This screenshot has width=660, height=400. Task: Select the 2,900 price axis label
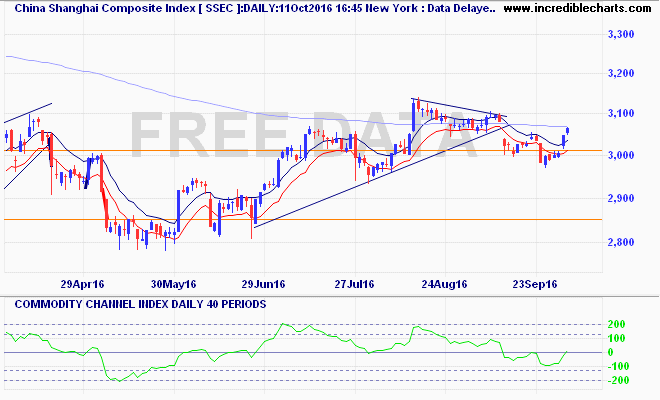coord(621,198)
